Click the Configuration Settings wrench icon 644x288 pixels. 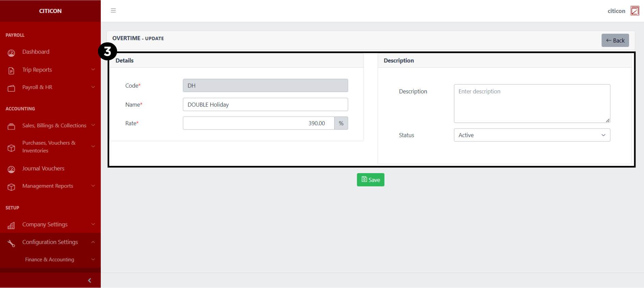(x=11, y=243)
